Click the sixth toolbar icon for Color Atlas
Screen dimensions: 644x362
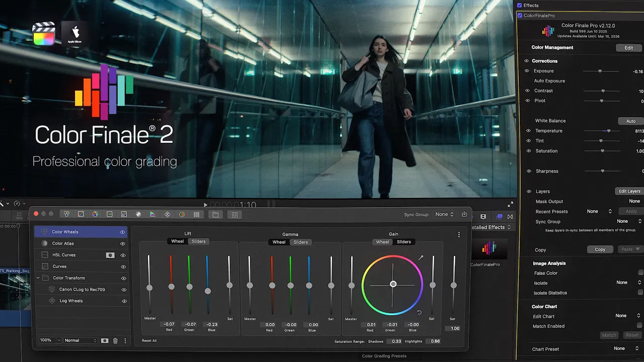pos(138,214)
